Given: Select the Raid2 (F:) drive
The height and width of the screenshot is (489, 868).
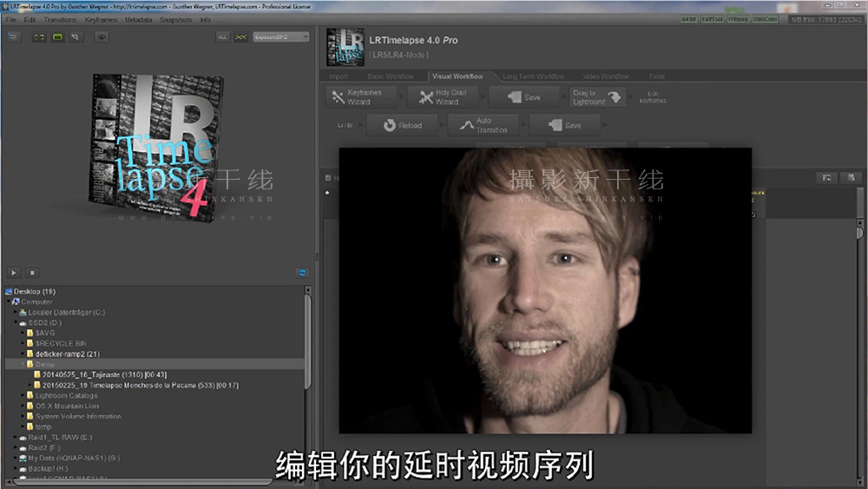Looking at the screenshot, I should [x=44, y=447].
